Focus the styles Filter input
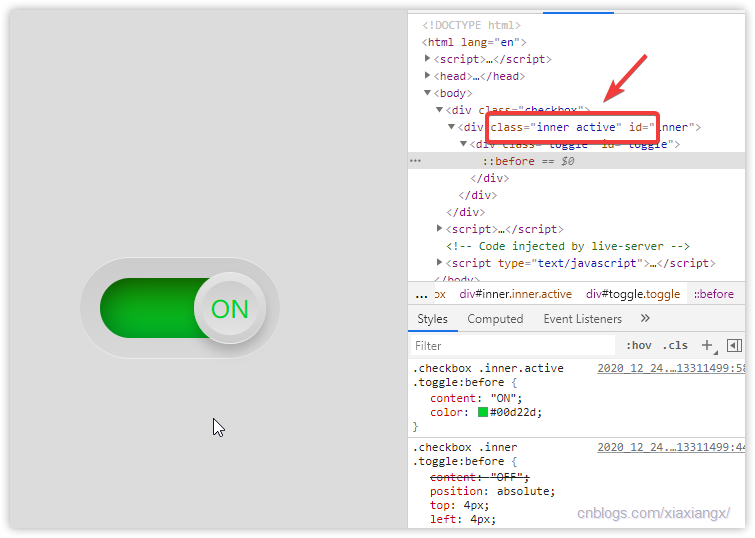The image size is (755, 538). pos(513,346)
